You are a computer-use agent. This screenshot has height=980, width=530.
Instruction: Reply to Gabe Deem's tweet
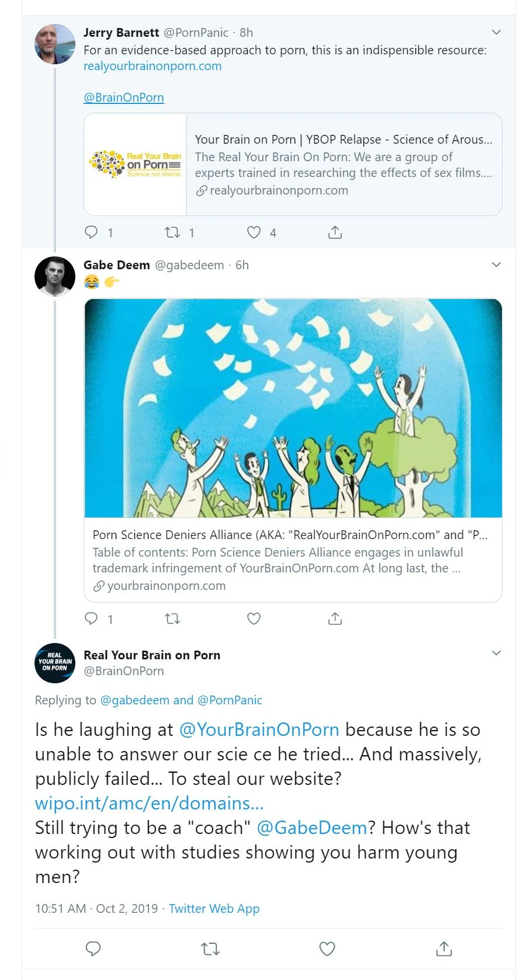pos(92,618)
